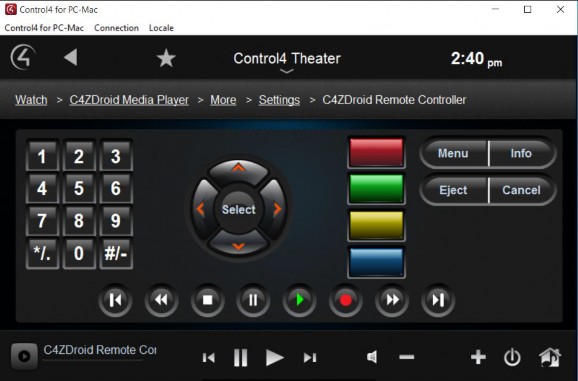Open the Locale menu
The width and height of the screenshot is (578, 381).
click(161, 28)
